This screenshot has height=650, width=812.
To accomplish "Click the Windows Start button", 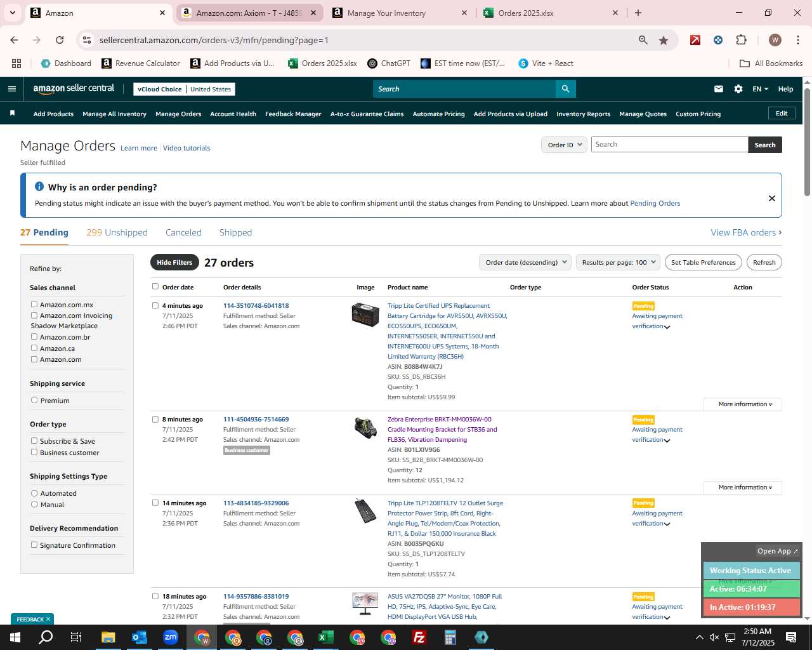I will 15,637.
